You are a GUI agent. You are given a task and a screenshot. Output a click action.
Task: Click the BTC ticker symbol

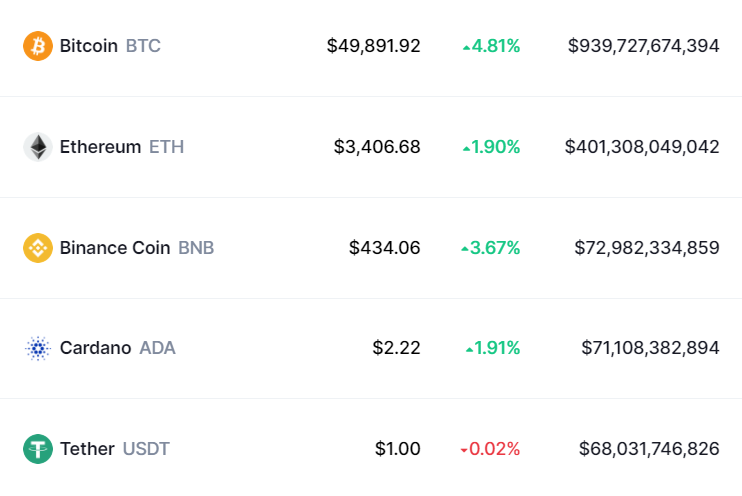[x=143, y=46]
